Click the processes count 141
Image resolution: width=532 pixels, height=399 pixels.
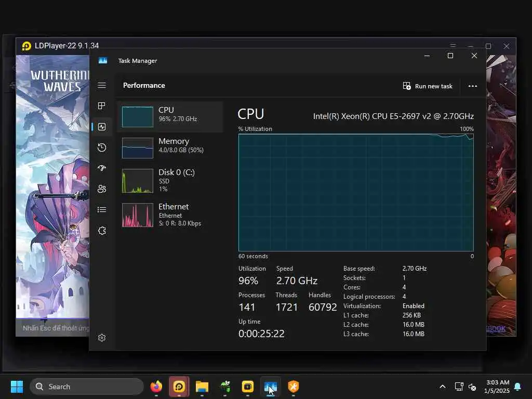[x=247, y=307]
